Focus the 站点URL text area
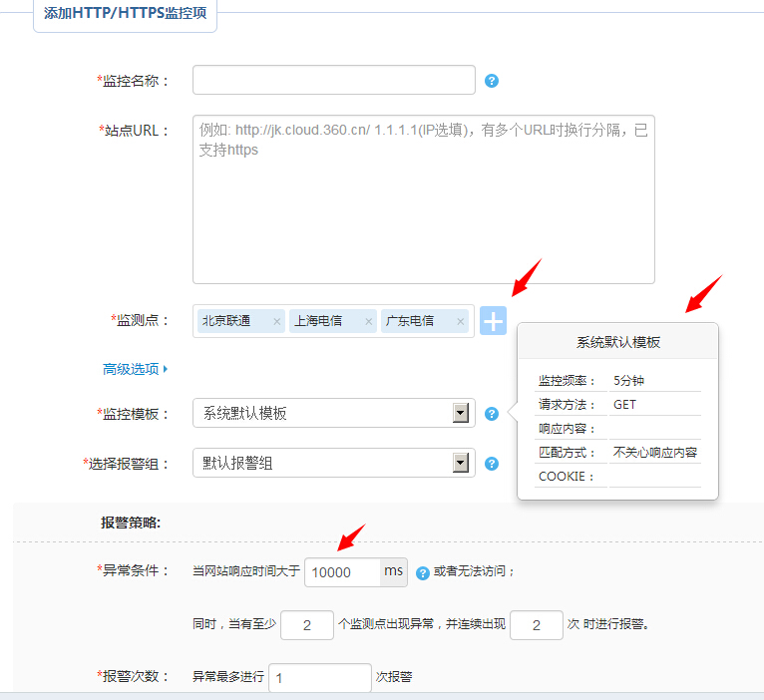764x700 pixels. pyautogui.click(x=423, y=199)
